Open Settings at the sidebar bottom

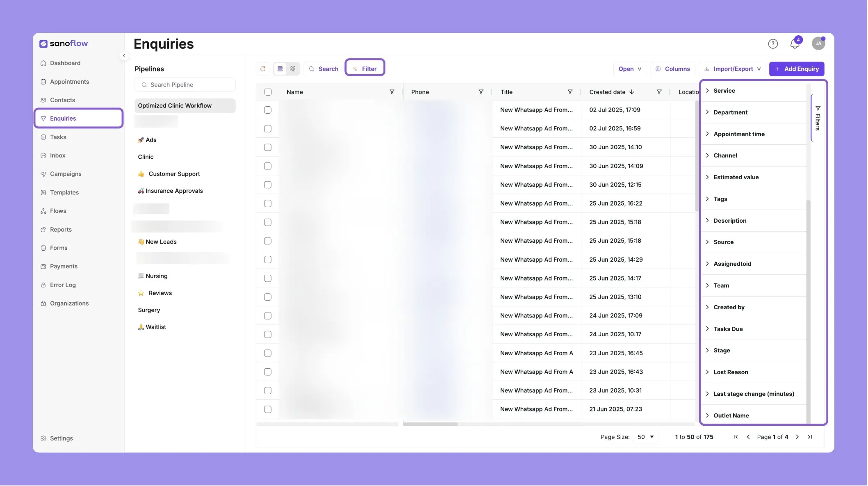[61, 438]
